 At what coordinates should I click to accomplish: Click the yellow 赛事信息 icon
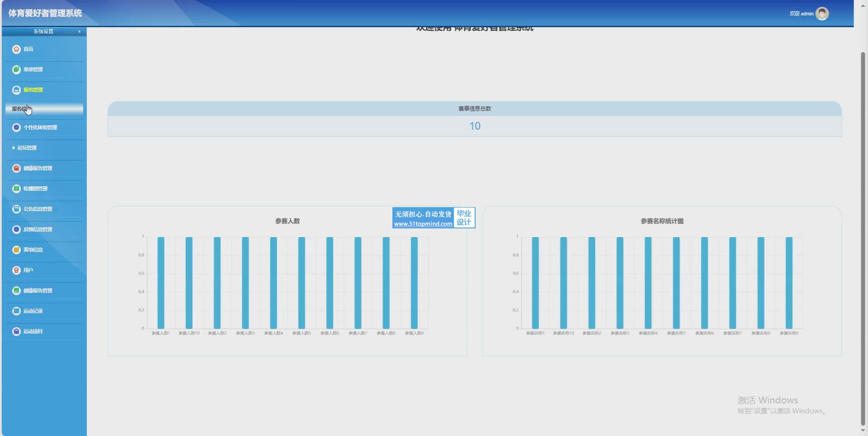coord(16,250)
